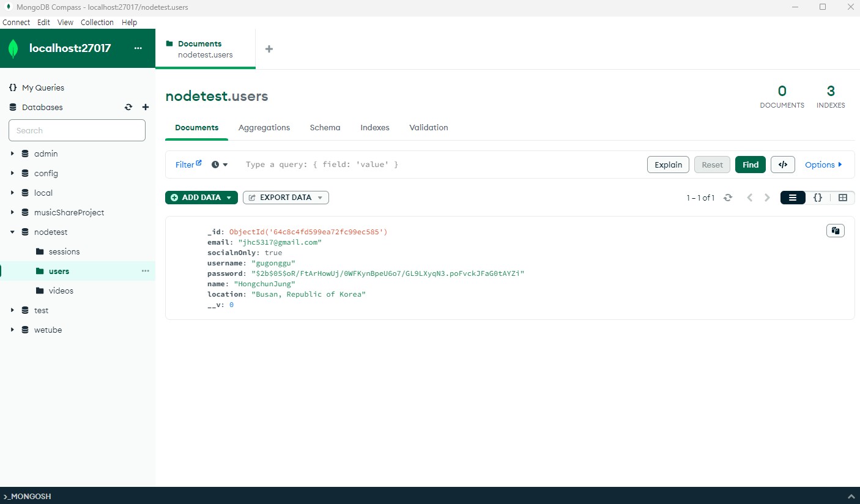This screenshot has height=504, width=860.
Task: Open the ADD DATA dropdown
Action: pyautogui.click(x=201, y=198)
